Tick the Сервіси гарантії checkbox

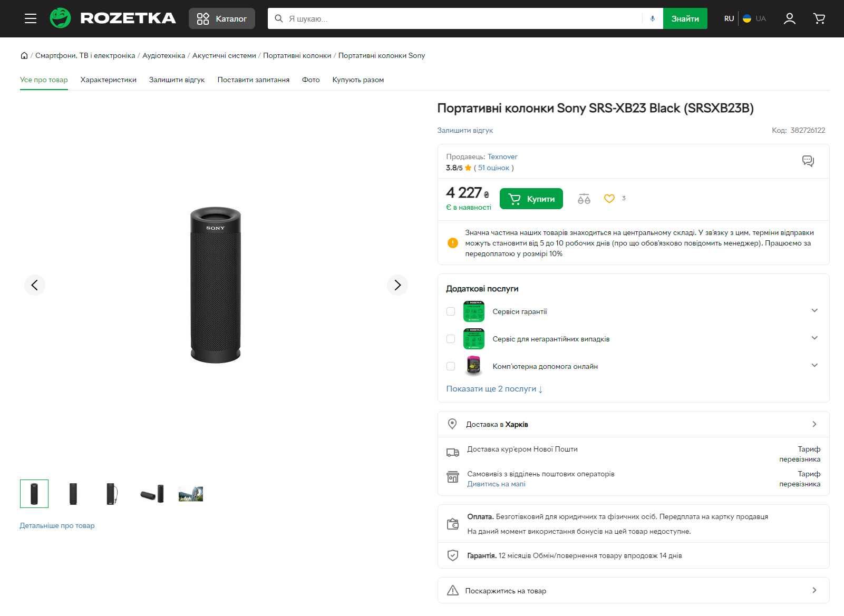click(451, 311)
